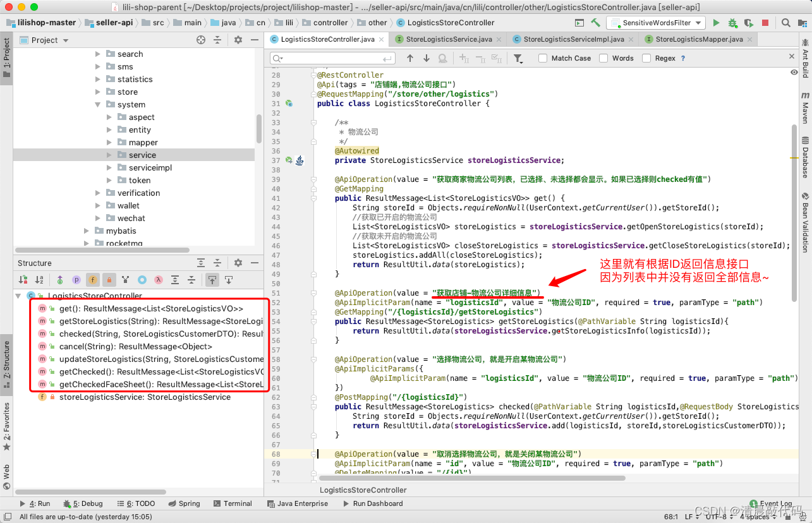Image resolution: width=812 pixels, height=523 pixels.
Task: Open the Database side panel
Action: point(805,157)
